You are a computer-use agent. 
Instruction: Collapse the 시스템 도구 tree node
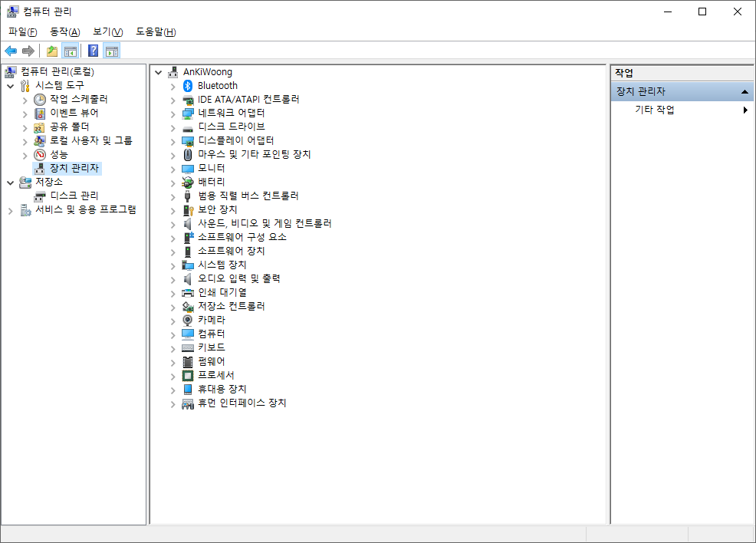(x=10, y=87)
